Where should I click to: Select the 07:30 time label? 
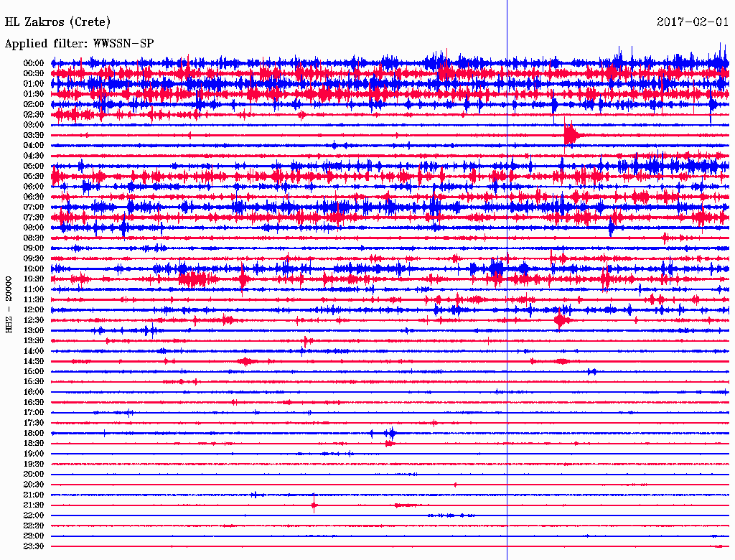tap(34, 217)
